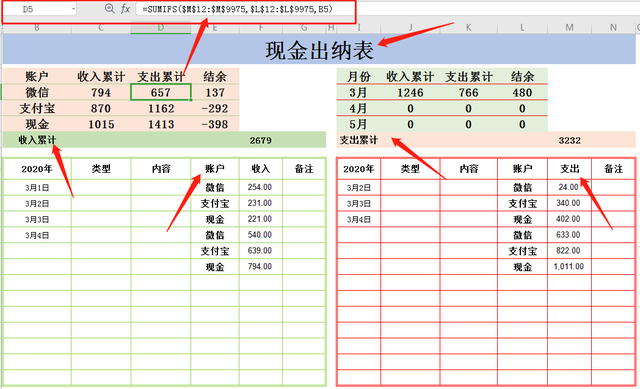
Task: Select column G header
Action: pyautogui.click(x=304, y=28)
